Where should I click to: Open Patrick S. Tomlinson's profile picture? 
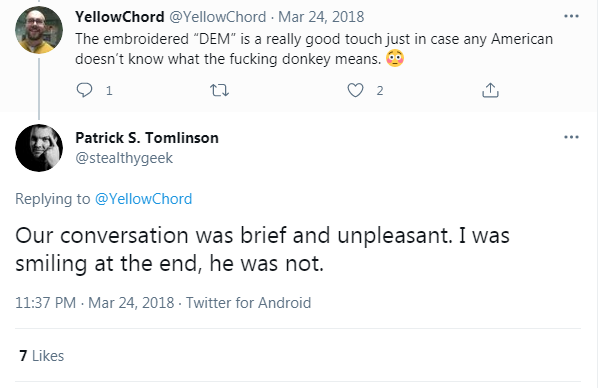click(x=39, y=148)
